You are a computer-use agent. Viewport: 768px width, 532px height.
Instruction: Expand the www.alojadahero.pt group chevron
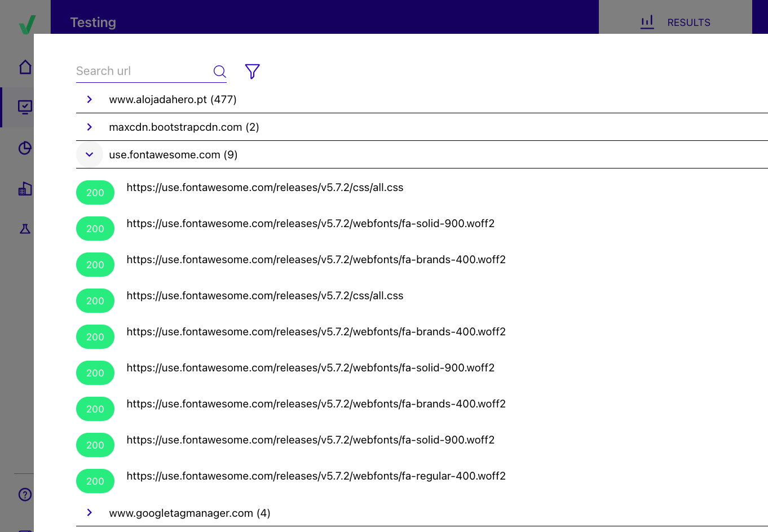point(90,99)
